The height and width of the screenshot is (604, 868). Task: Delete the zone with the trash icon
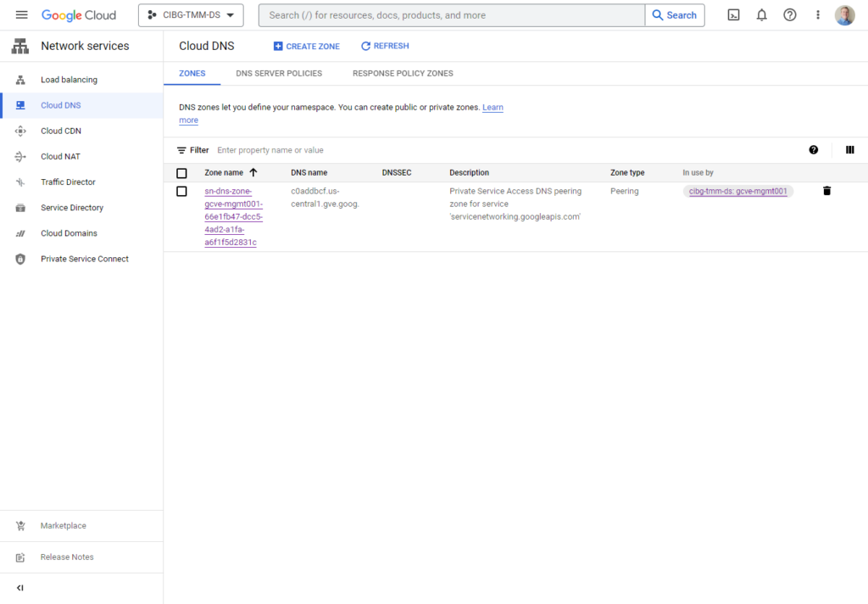pyautogui.click(x=827, y=191)
